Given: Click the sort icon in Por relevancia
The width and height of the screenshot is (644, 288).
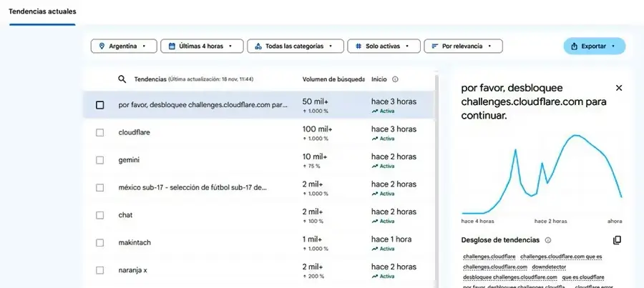Looking at the screenshot, I should [435, 46].
